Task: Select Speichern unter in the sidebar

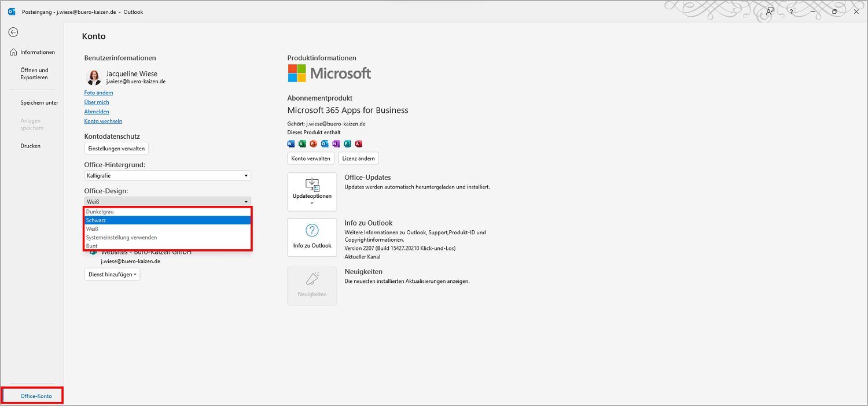Action: coord(39,103)
